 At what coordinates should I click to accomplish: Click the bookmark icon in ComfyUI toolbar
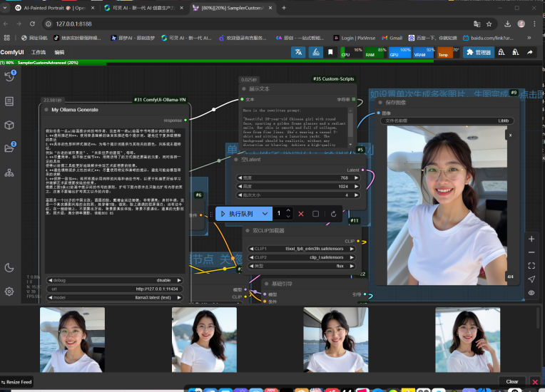[330, 52]
